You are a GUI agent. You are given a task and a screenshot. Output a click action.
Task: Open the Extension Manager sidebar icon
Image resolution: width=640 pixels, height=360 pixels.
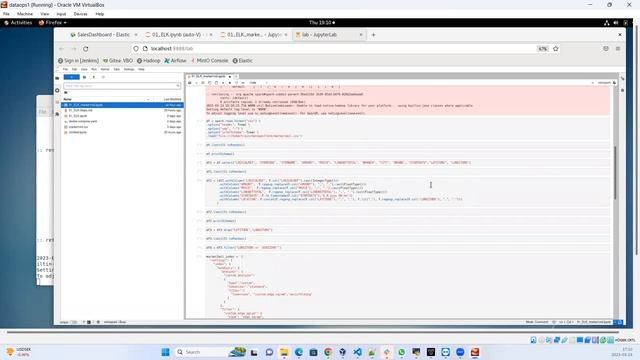point(57,114)
